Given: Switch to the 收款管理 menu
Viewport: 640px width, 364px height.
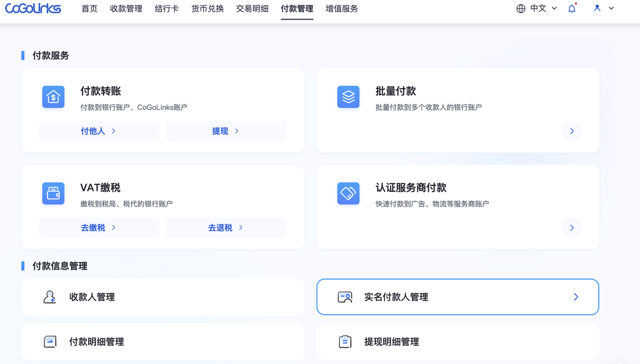Looking at the screenshot, I should 126,9.
